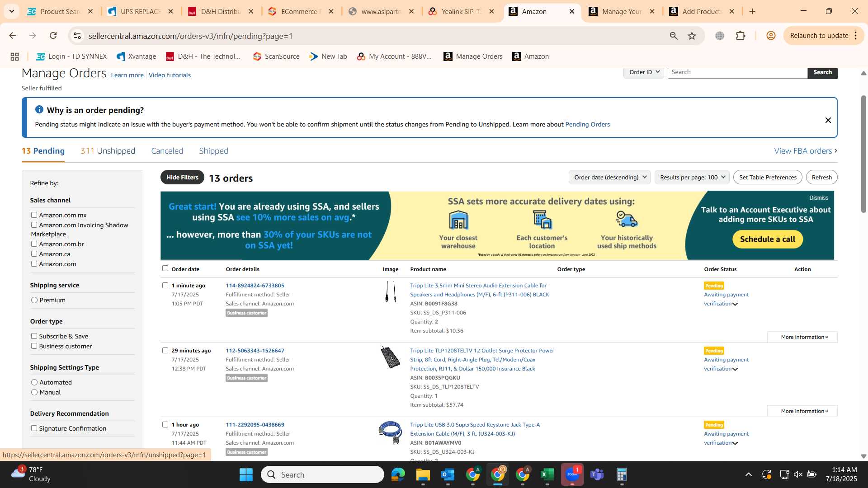The height and width of the screenshot is (488, 868).
Task: Click Hide Filters button
Action: tap(182, 177)
